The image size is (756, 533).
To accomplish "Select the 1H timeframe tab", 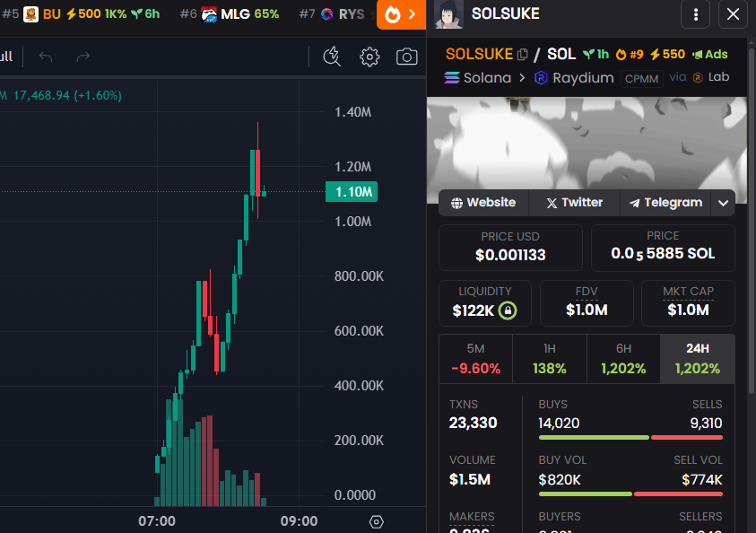I will coord(550,359).
